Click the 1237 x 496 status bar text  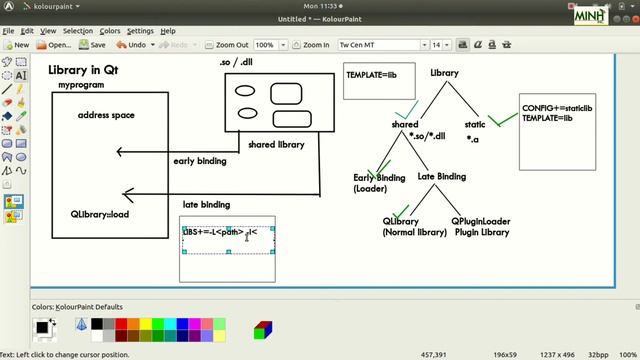[x=557, y=355]
